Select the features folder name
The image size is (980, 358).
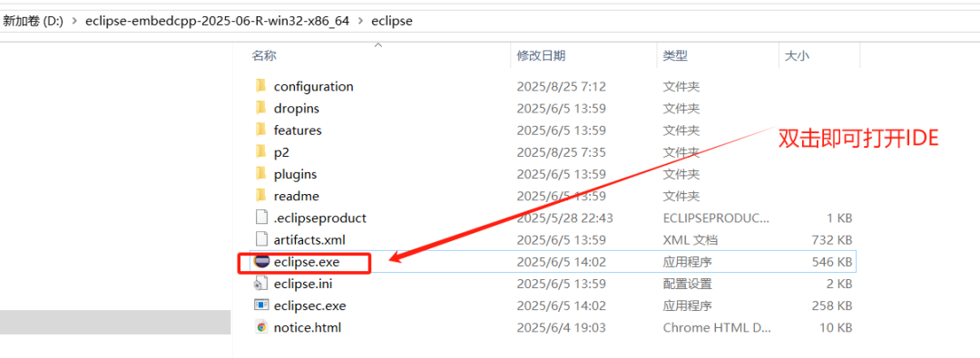pyautogui.click(x=298, y=130)
